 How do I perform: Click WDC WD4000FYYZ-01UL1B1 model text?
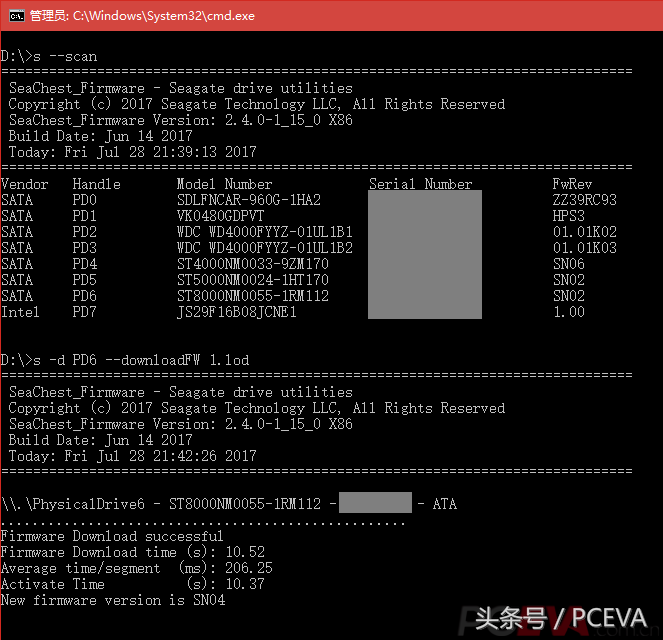pyautogui.click(x=265, y=232)
